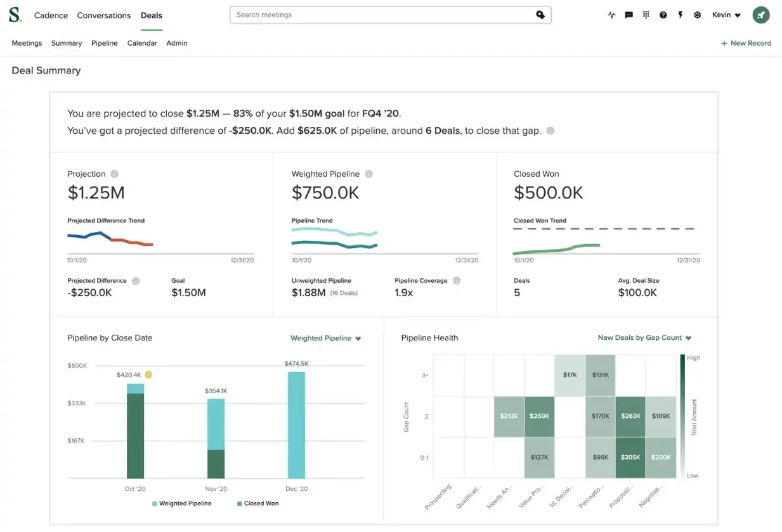Open the chat messages icon
The image size is (782, 532).
628,15
